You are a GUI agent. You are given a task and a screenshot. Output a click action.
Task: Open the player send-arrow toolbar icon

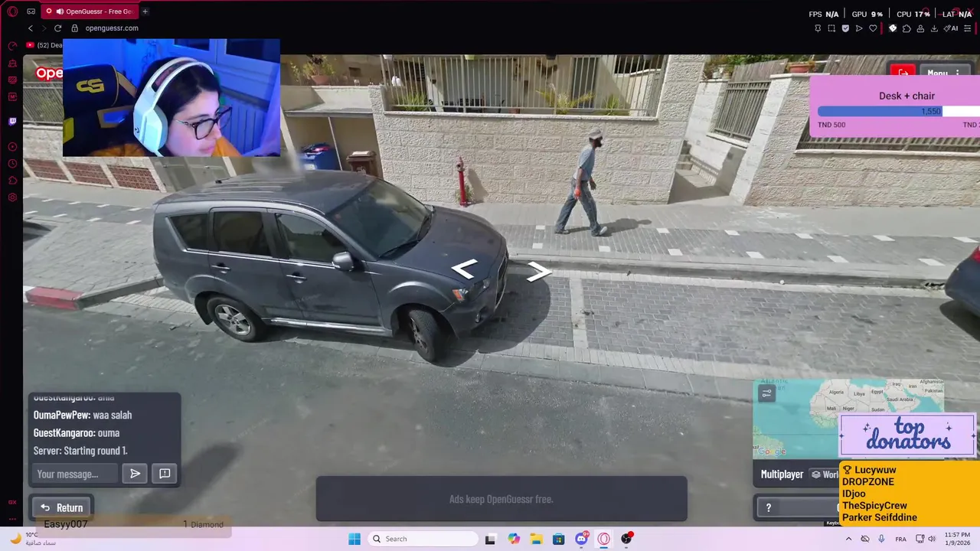pyautogui.click(x=859, y=28)
